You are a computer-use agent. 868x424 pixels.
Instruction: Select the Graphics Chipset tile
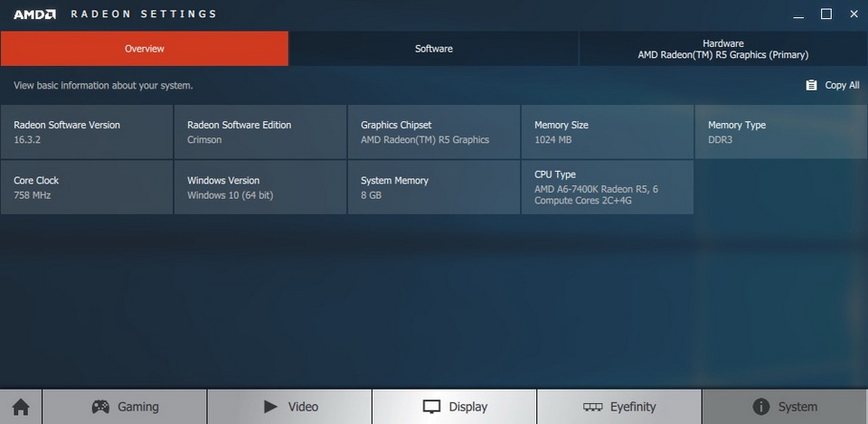pyautogui.click(x=434, y=132)
